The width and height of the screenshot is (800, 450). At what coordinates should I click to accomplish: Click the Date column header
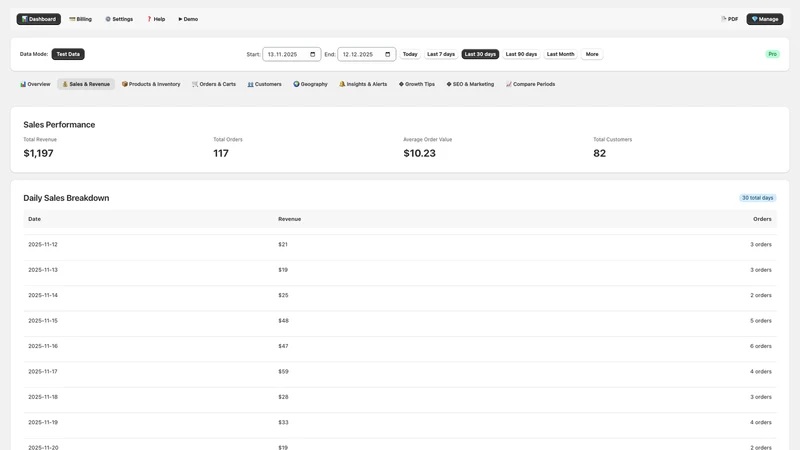point(34,219)
